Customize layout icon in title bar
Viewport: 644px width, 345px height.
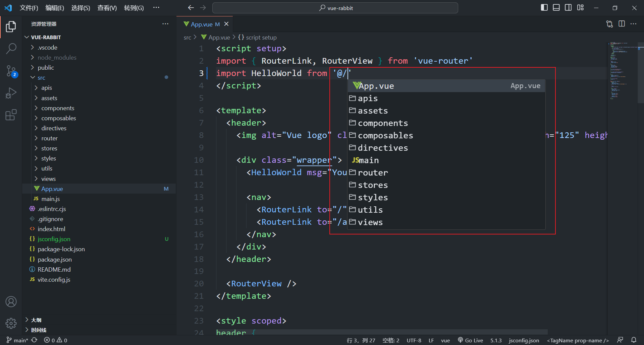[580, 8]
